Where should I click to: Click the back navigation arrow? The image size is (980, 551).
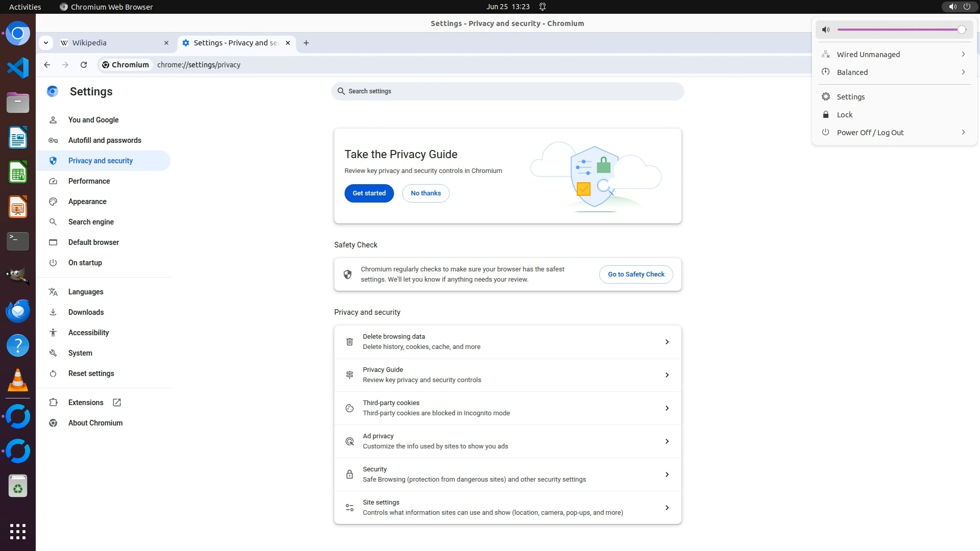click(47, 65)
